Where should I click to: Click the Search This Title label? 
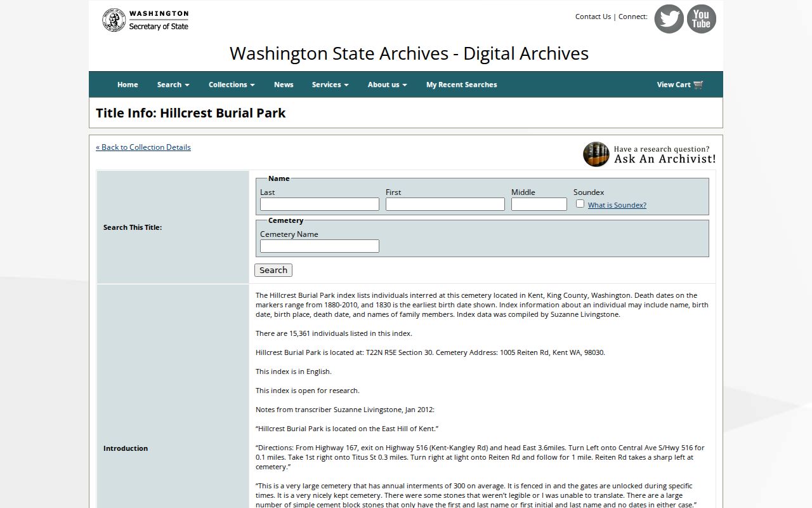[x=133, y=227]
